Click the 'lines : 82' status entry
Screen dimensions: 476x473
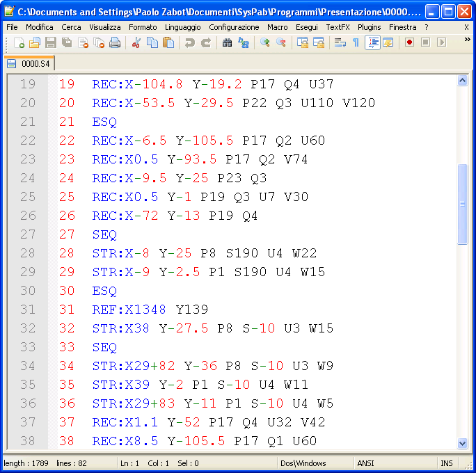(x=72, y=463)
